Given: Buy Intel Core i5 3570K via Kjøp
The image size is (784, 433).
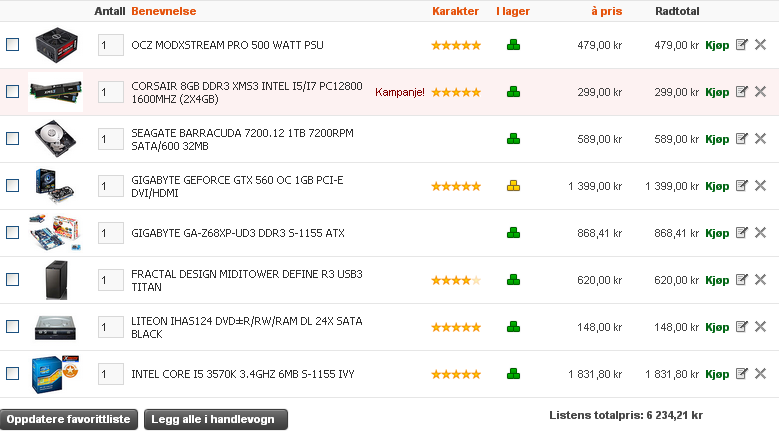Looking at the screenshot, I should tap(717, 374).
